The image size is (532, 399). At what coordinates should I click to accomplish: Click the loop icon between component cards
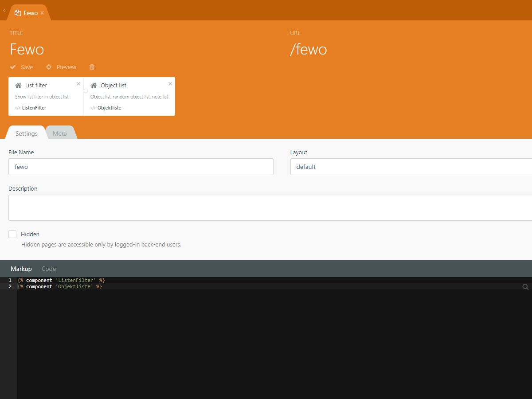pyautogui.click(x=86, y=90)
